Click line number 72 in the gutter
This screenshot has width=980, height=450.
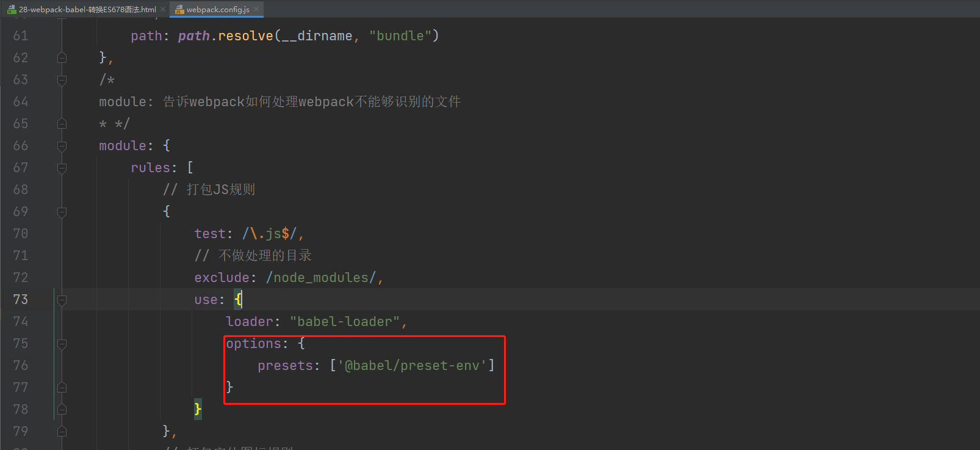click(x=21, y=278)
